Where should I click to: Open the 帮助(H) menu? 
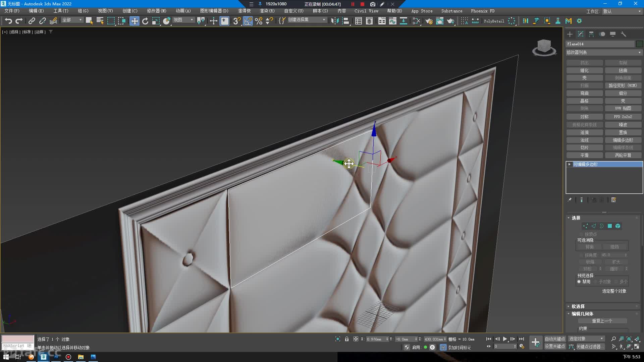pos(394,11)
